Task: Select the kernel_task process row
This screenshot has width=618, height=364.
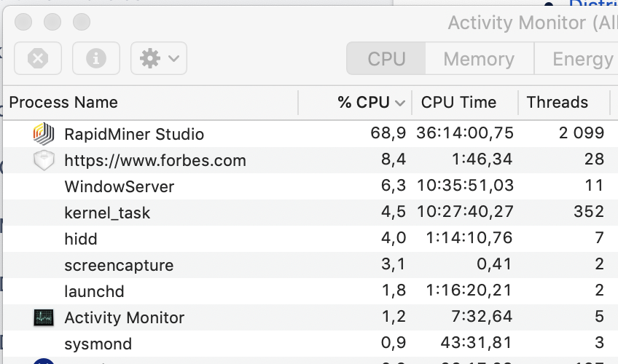Action: [x=310, y=213]
